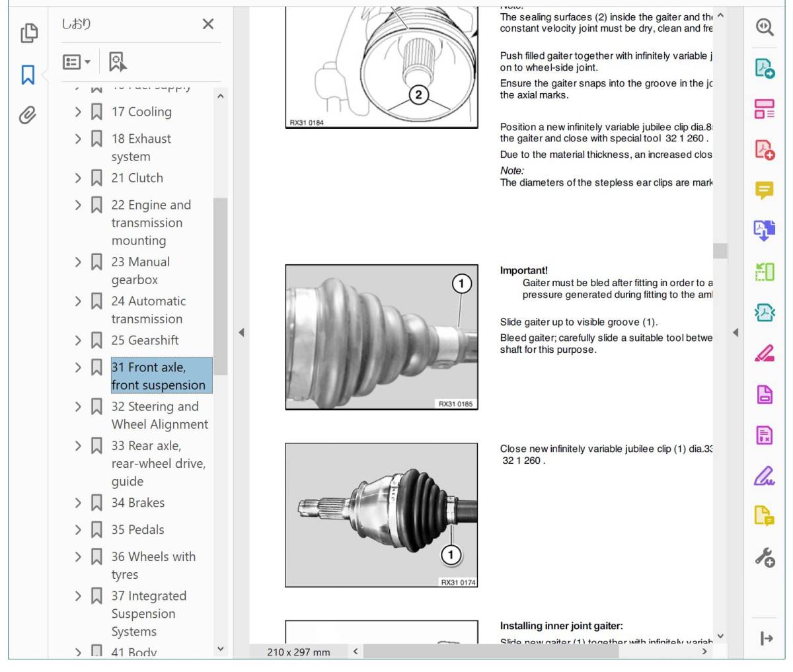Navigate to 23 Manual gearbox
Image resolution: width=793 pixels, height=672 pixels.
click(x=141, y=271)
